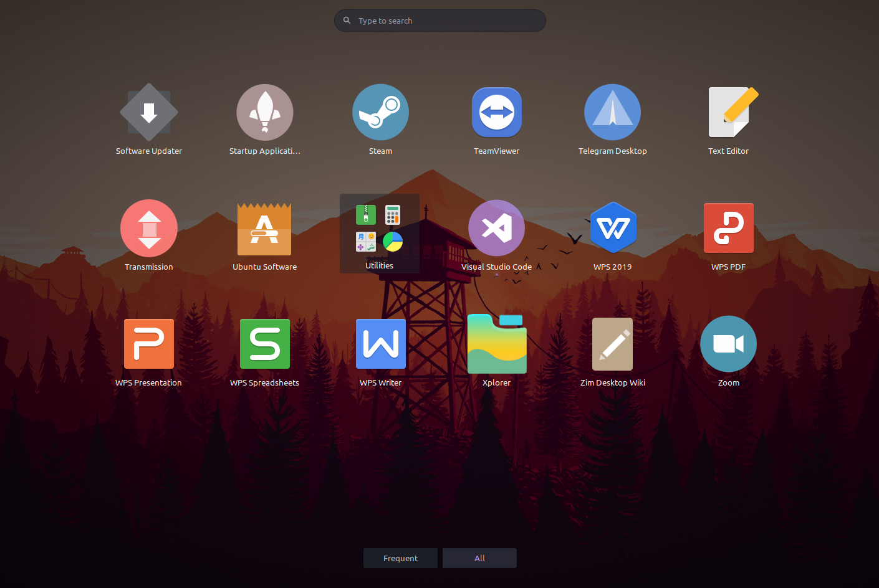Click the archive manager icon inside Utilities
Screen dimensions: 879x588
pos(366,214)
